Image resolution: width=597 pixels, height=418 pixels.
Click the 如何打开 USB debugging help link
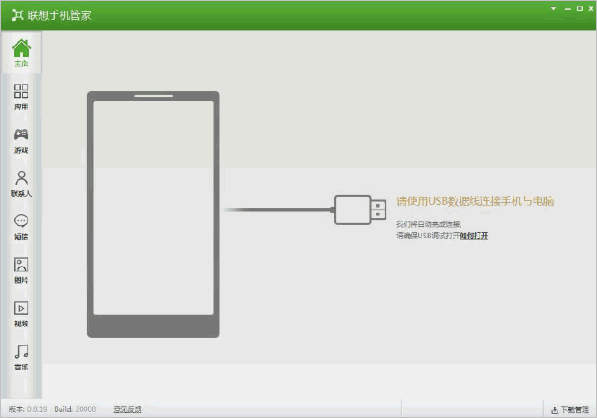(474, 236)
